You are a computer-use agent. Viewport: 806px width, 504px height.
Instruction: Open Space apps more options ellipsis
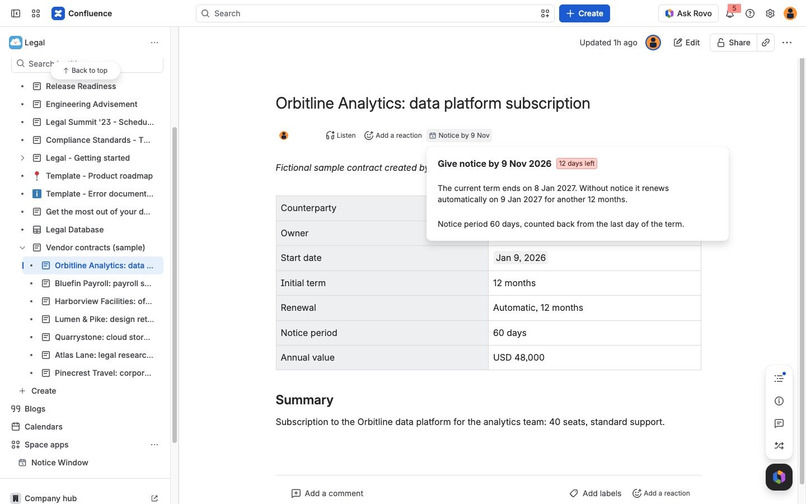tap(154, 444)
